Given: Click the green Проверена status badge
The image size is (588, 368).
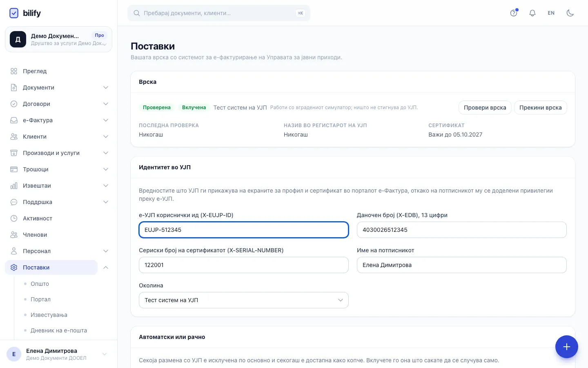Looking at the screenshot, I should click(x=157, y=108).
